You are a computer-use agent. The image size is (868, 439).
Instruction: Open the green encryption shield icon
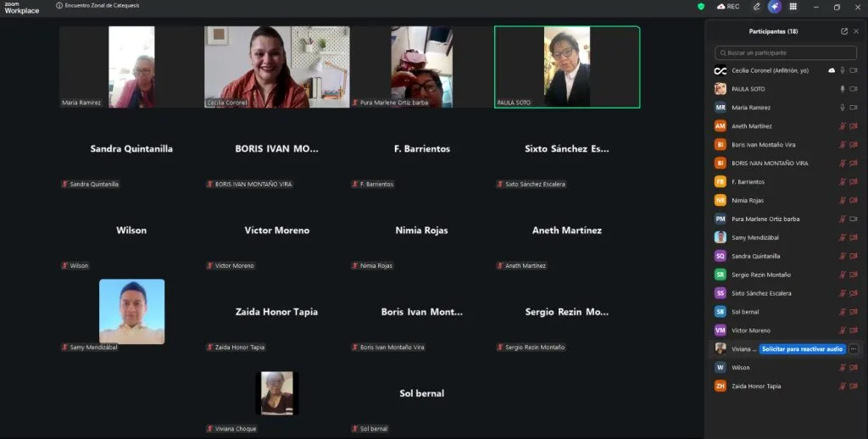(701, 7)
